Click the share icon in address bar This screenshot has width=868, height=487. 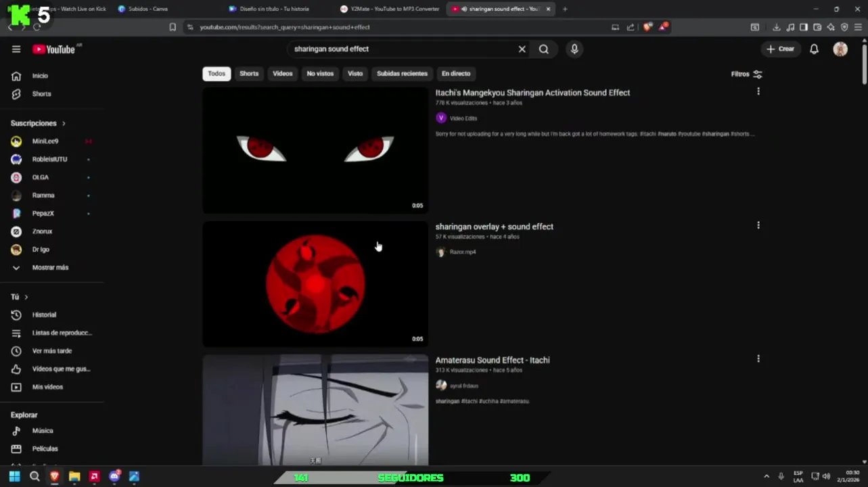tap(631, 27)
